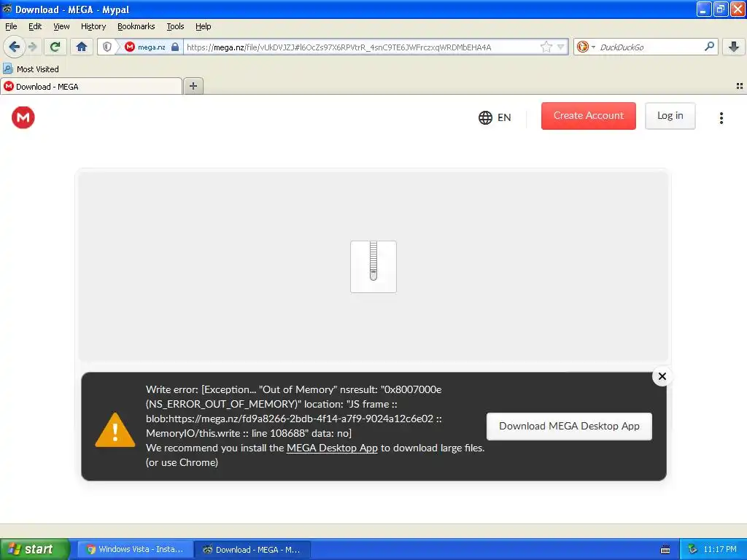
Task: Click the 11:17 PM system clock
Action: 720,550
